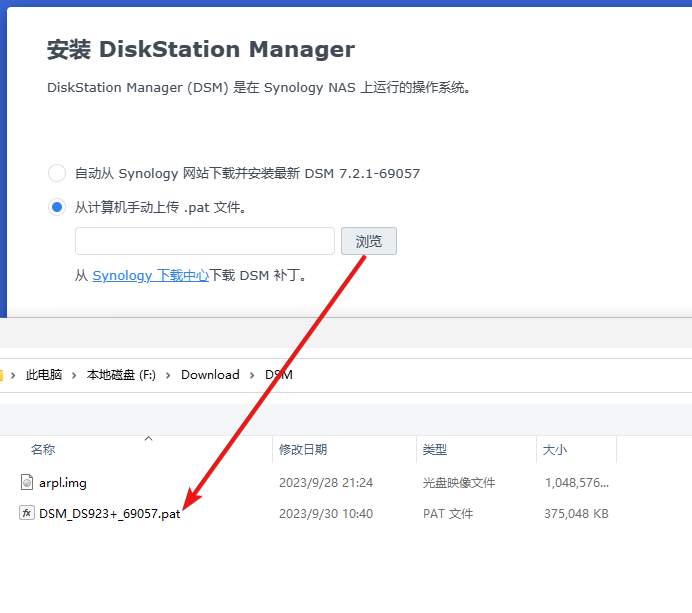Viewport: 692px width, 613px height.
Task: Click the .pat file path input field
Action: (x=205, y=241)
